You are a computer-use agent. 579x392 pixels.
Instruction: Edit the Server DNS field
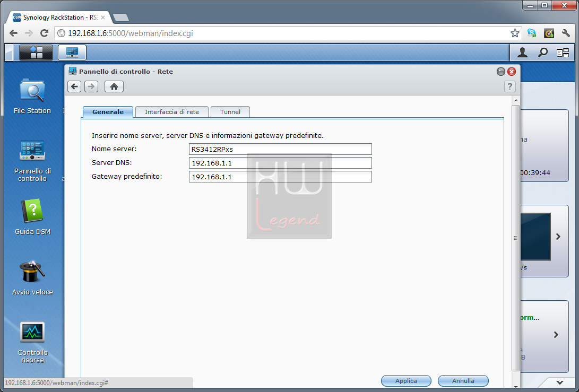[x=280, y=163]
